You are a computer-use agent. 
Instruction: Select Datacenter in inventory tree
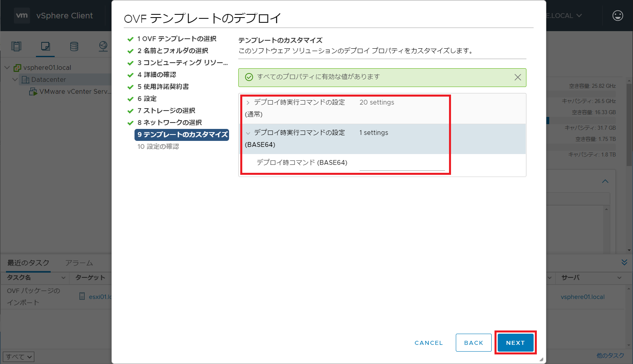coord(49,79)
